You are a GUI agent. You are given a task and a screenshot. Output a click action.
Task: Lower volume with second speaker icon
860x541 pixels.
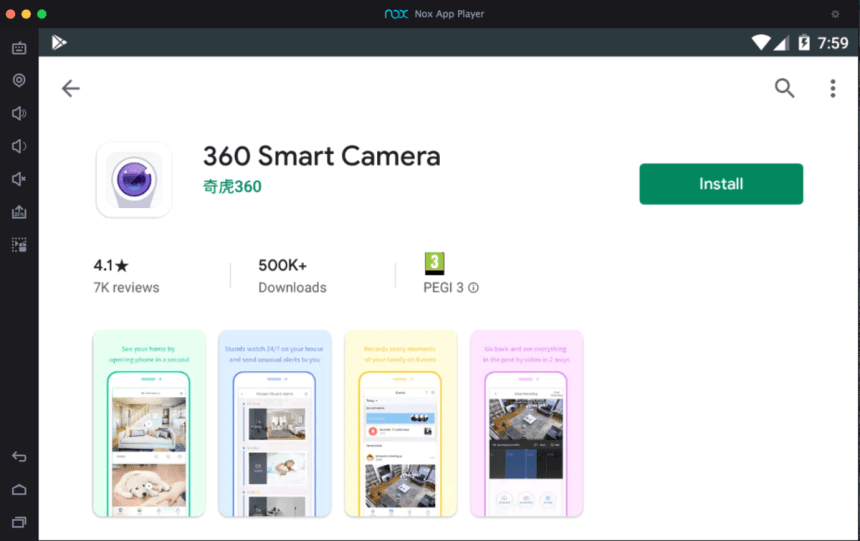coord(19,146)
